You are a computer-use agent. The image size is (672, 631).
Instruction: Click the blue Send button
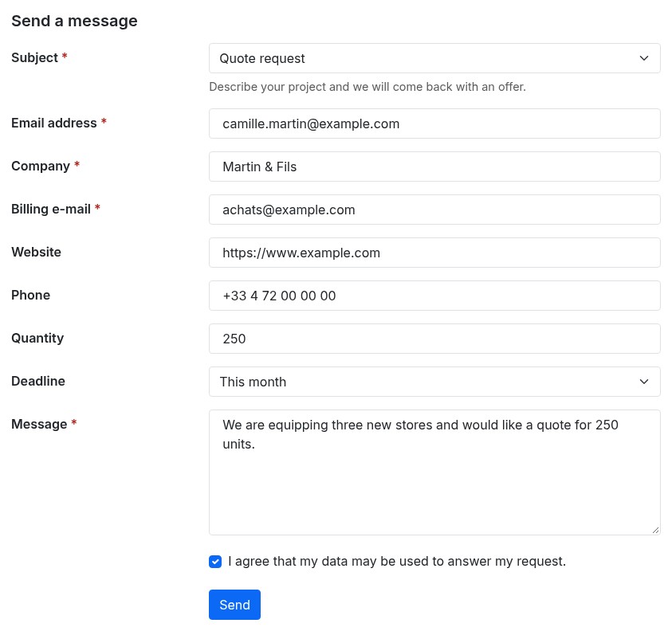(234, 605)
